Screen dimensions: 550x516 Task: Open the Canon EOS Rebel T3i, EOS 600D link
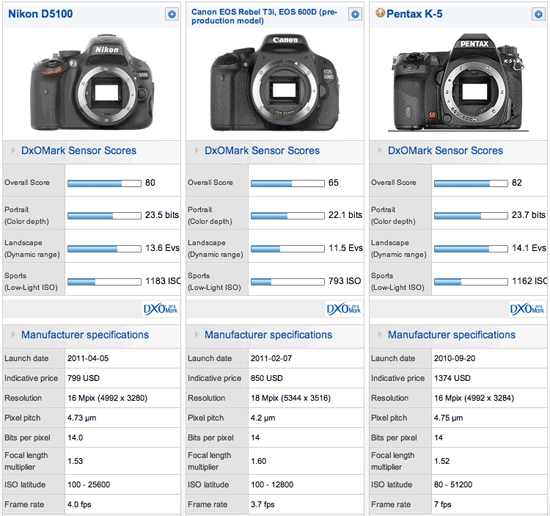pyautogui.click(x=264, y=16)
